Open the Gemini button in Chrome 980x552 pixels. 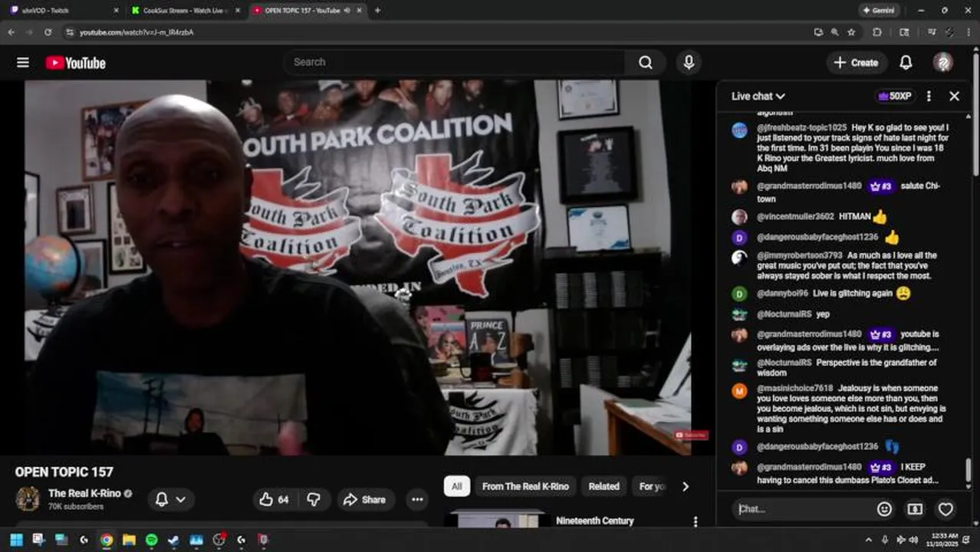[878, 11]
